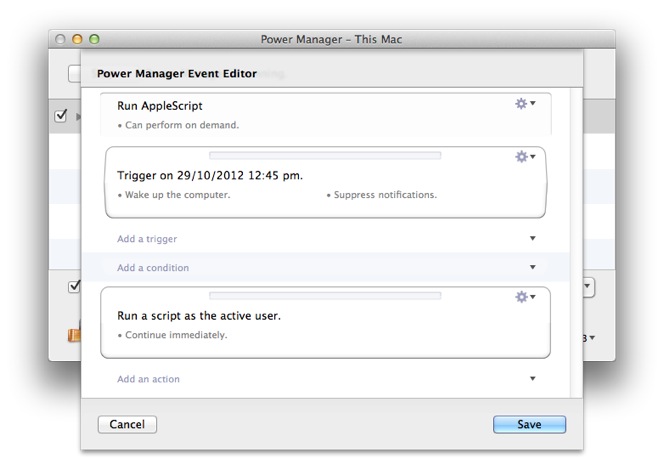The height and width of the screenshot is (459, 664).
Task: Toggle the checkbox in the event list row
Action: coord(61,116)
